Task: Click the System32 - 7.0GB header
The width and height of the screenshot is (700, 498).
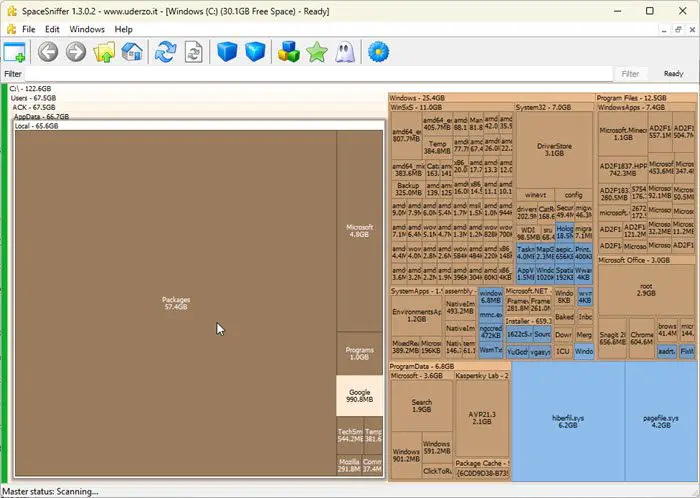Action: 543,108
